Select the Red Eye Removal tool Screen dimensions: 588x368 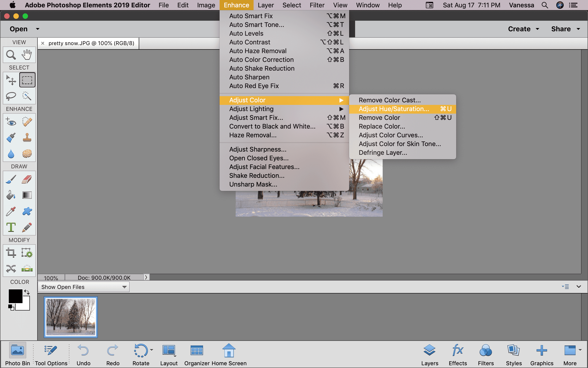[11, 121]
